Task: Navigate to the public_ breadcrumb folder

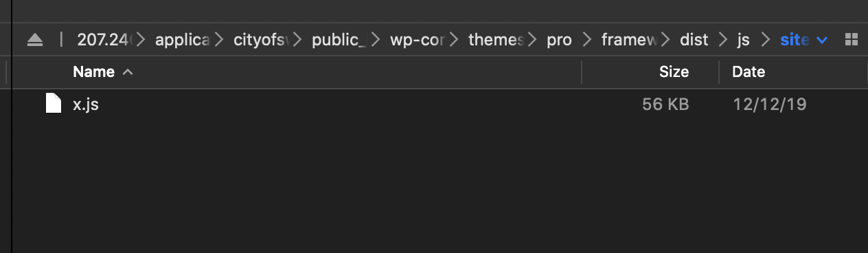Action: 339,40
